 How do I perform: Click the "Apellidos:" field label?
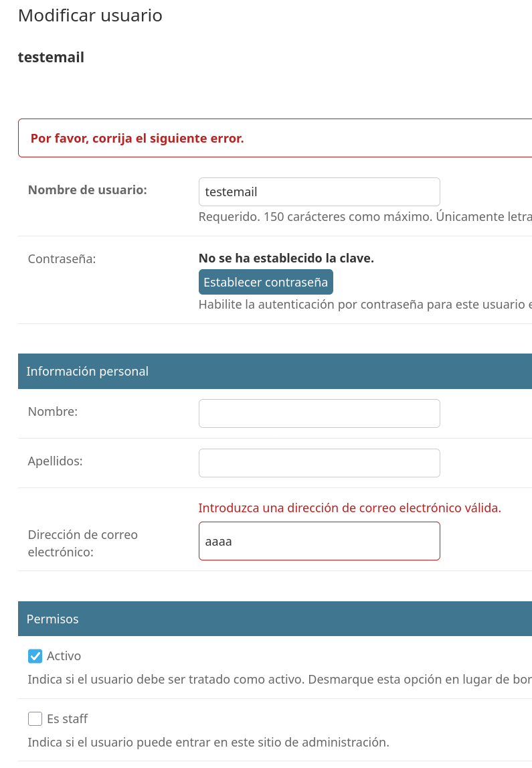coord(55,461)
